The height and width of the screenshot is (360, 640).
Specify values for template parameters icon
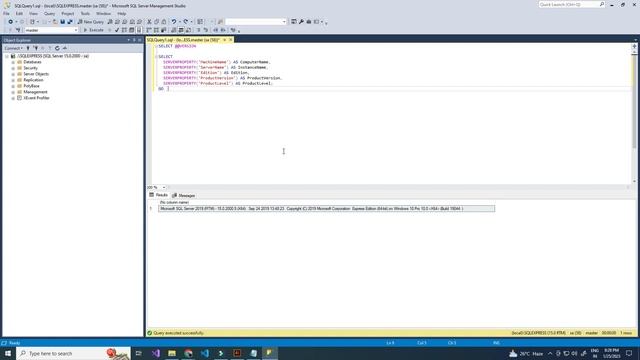click(233, 30)
